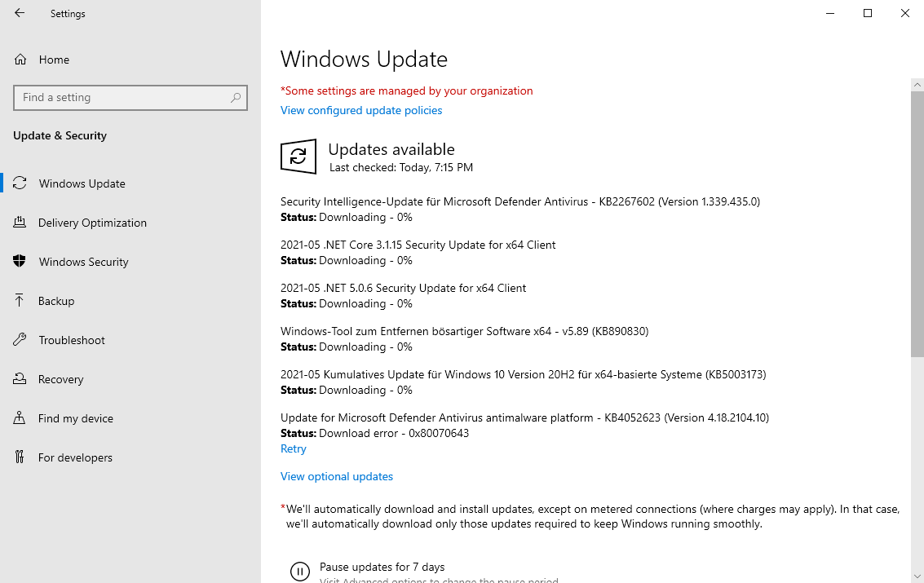Click the Download error 0x80070643 status
The image size is (924, 583).
point(375,434)
